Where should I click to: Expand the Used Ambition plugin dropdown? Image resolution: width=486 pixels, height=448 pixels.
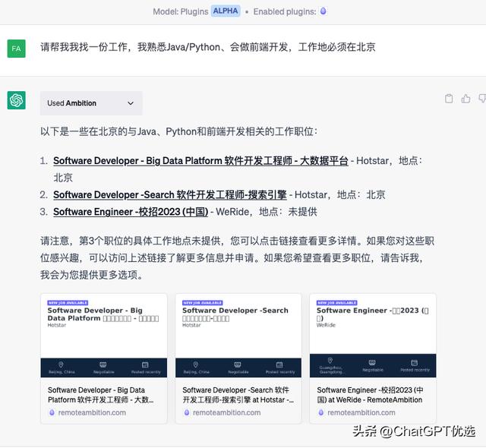click(130, 103)
